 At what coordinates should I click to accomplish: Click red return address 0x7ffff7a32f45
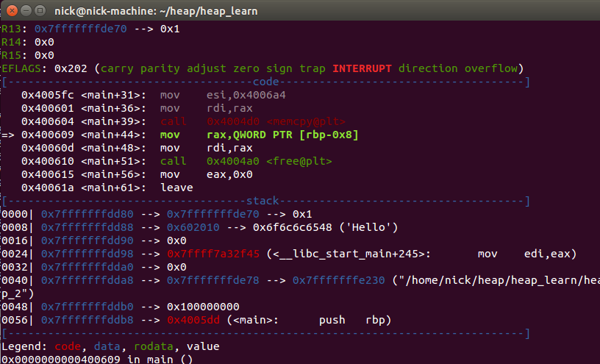[213, 254]
